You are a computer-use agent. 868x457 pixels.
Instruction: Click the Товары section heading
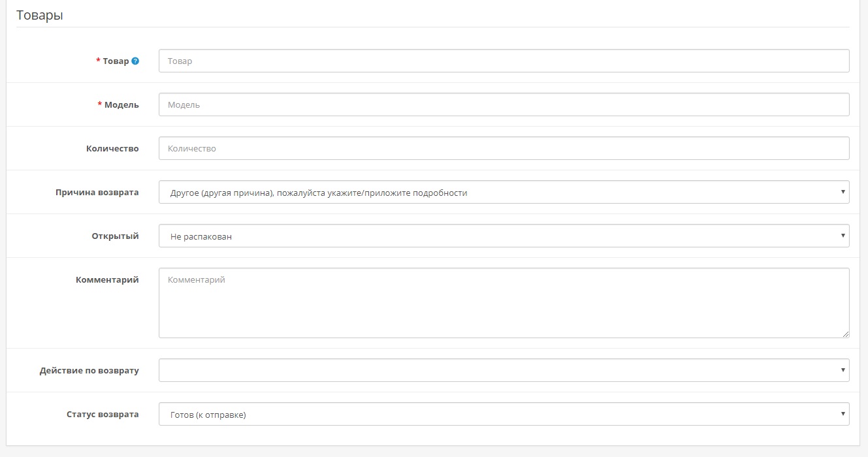click(40, 16)
